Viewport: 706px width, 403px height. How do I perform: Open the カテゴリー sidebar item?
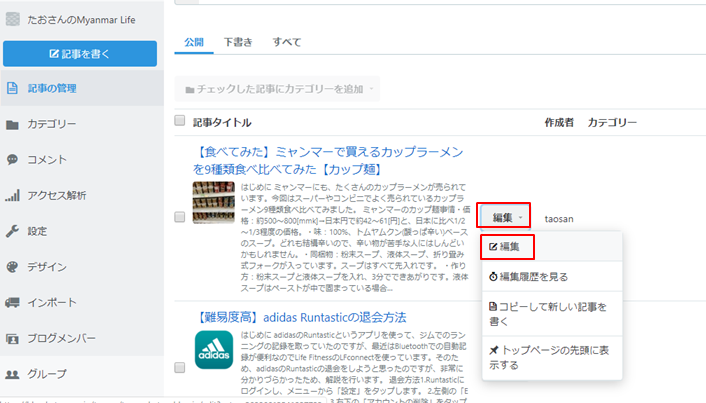pyautogui.click(x=82, y=124)
